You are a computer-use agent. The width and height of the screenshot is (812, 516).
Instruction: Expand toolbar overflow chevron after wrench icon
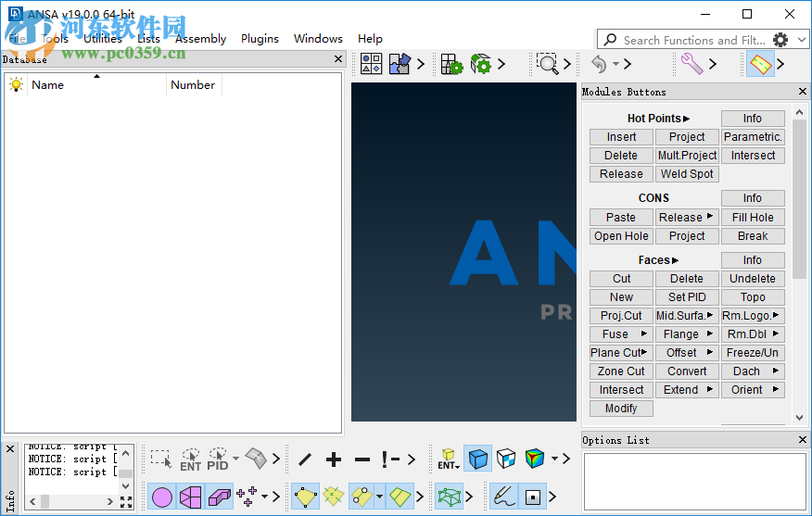(x=713, y=64)
